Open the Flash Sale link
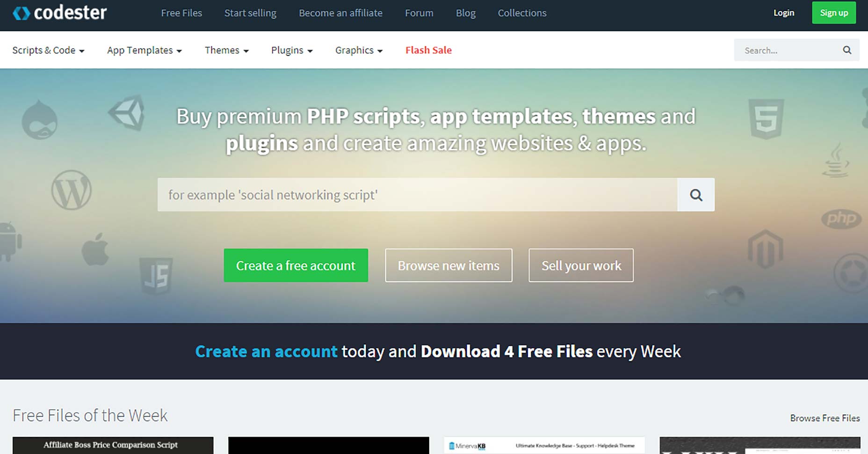 click(x=428, y=50)
